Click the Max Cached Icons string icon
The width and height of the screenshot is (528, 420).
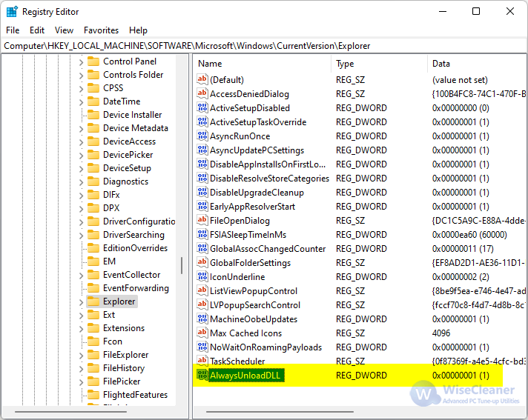(x=202, y=333)
